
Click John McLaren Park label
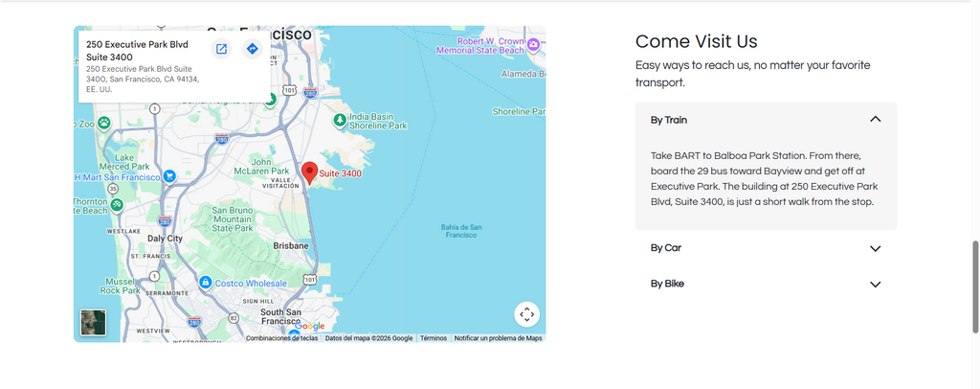tap(262, 167)
